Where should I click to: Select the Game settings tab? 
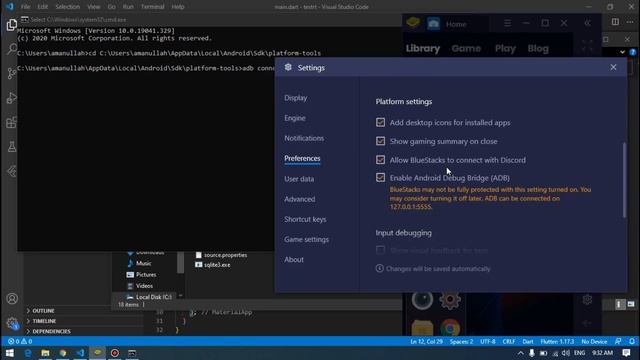[307, 240]
